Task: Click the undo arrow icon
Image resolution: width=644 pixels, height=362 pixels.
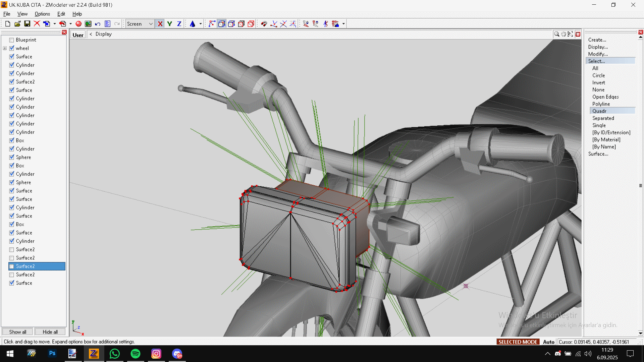Action: pyautogui.click(x=98, y=24)
